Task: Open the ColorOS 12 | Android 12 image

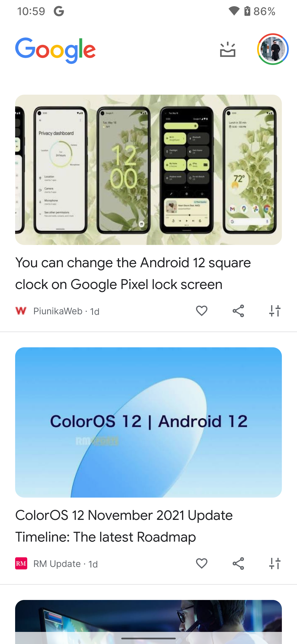Action: tap(148, 422)
